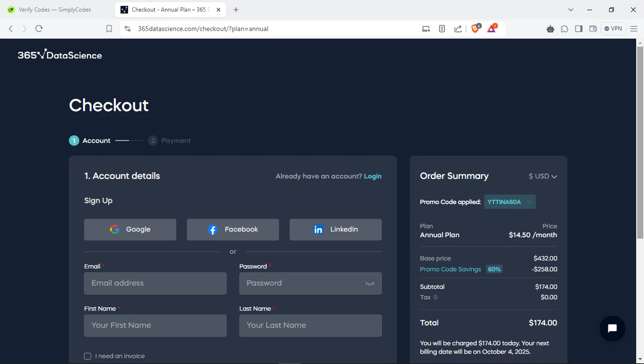Open the browser hamburger menu
The height and width of the screenshot is (364, 644).
tap(634, 29)
